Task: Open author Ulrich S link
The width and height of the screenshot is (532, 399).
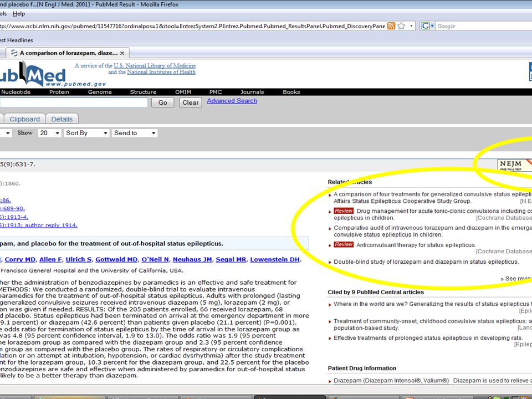Action: 78,259
